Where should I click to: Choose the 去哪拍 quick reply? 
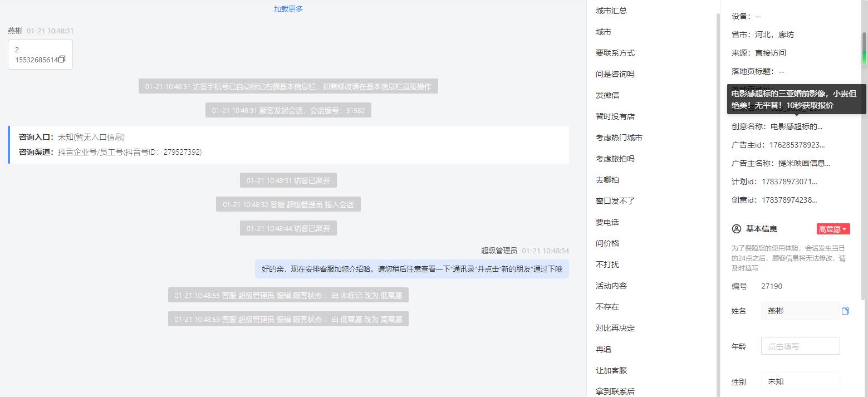click(x=607, y=180)
